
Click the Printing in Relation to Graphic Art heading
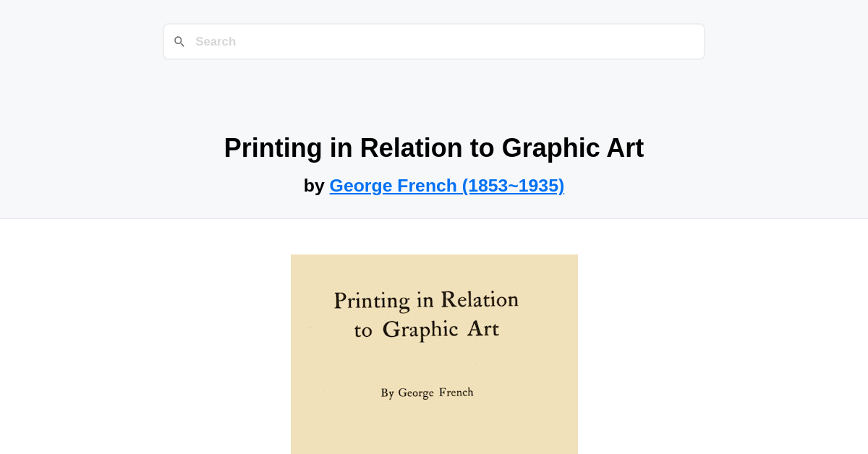[x=434, y=148]
